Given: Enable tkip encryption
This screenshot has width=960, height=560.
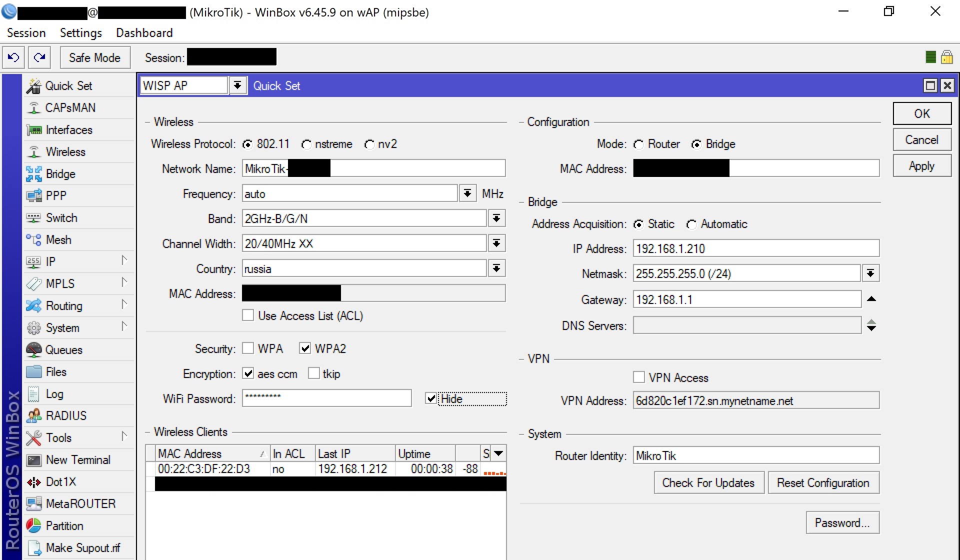Looking at the screenshot, I should click(314, 373).
